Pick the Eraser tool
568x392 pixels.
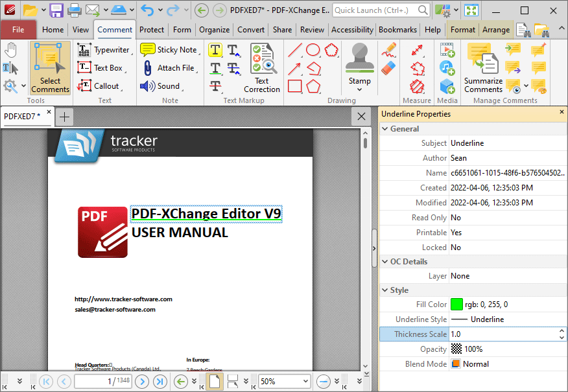pos(388,68)
